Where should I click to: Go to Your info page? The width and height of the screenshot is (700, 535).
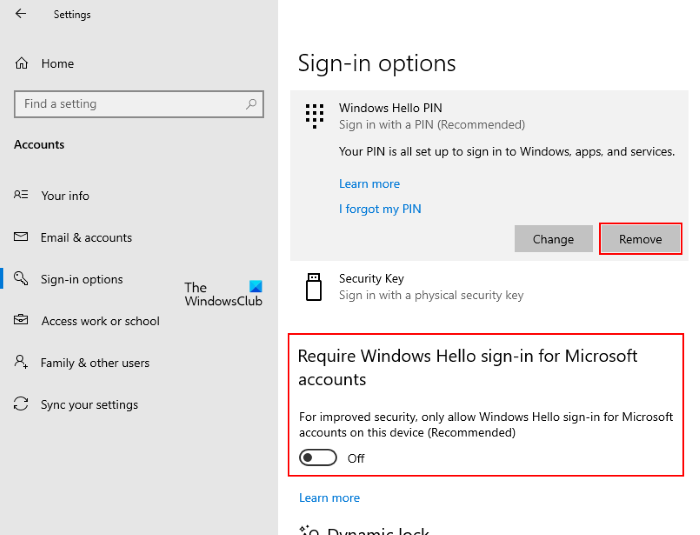coord(65,196)
